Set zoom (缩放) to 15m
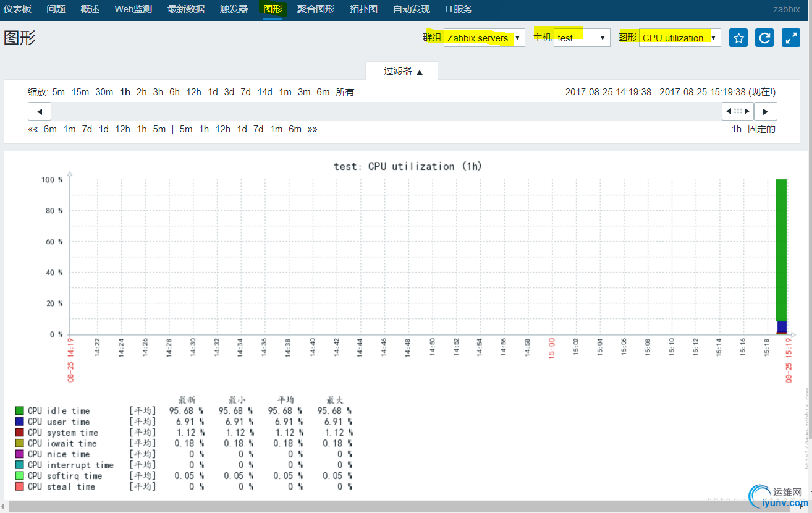Screen dimensions: 812x513 point(80,92)
